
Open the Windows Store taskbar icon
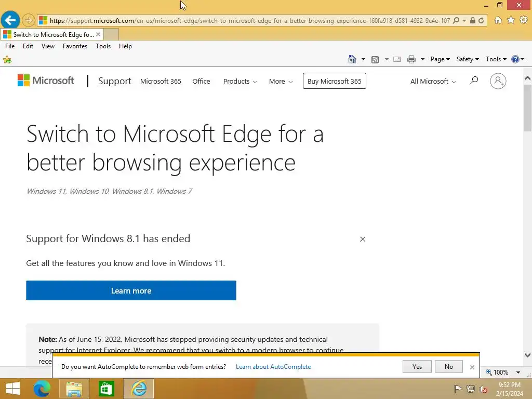click(106, 389)
